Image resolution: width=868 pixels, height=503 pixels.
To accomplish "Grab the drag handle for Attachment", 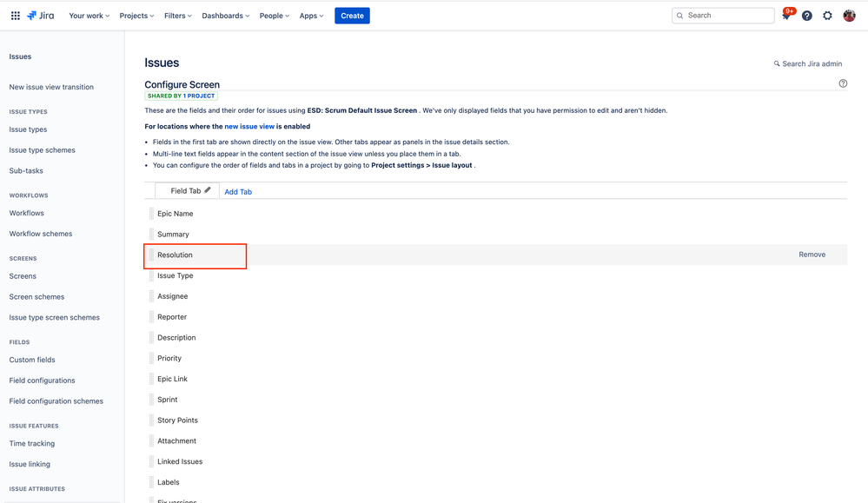I will (151, 441).
